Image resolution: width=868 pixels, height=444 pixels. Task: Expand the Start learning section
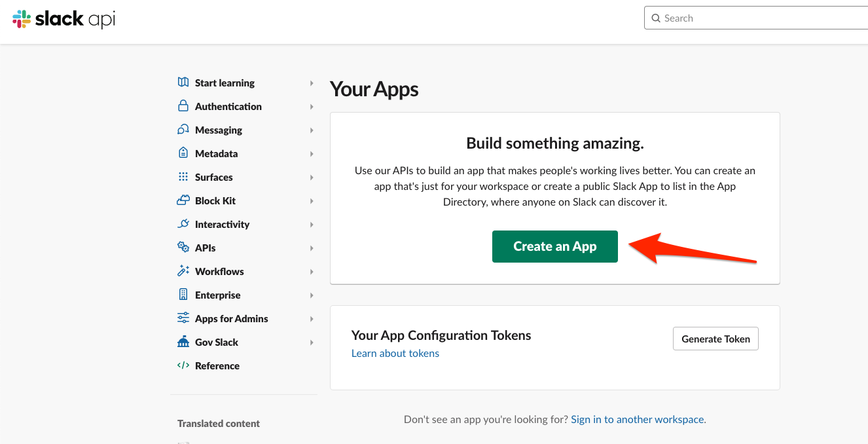(x=312, y=83)
